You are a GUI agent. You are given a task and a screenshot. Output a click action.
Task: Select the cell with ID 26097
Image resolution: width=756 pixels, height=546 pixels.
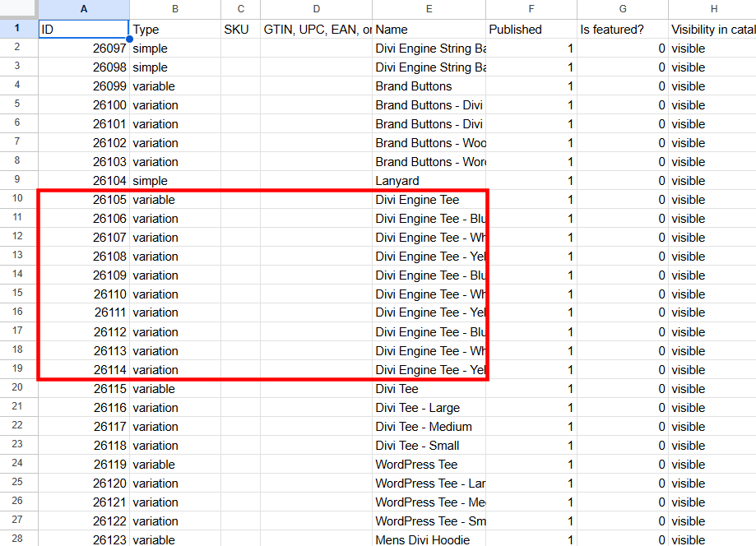(x=83, y=48)
